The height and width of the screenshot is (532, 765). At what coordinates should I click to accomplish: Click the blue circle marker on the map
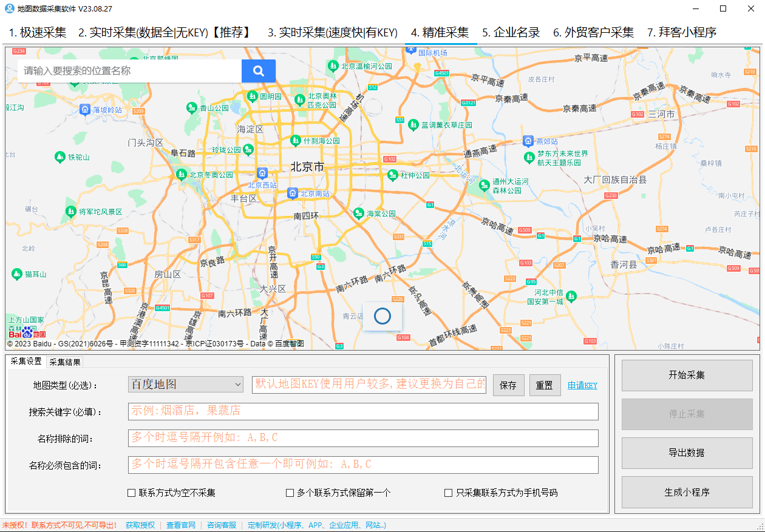[x=382, y=316]
